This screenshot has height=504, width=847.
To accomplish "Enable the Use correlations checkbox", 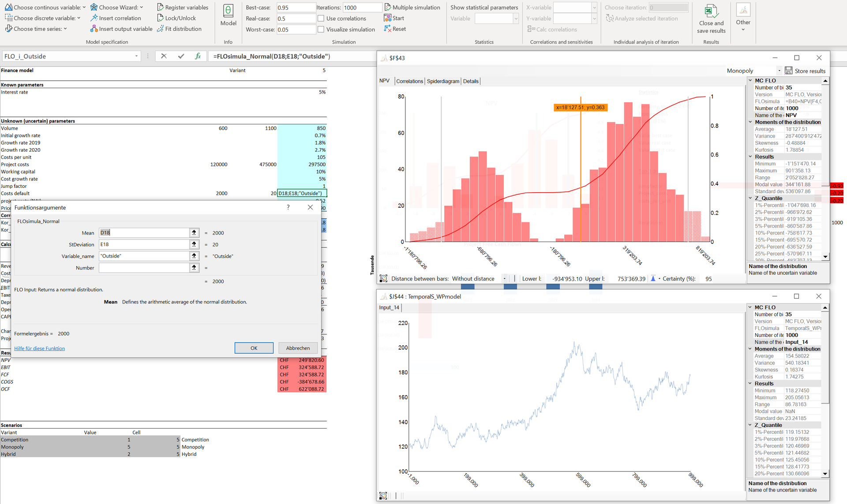I will click(x=321, y=18).
